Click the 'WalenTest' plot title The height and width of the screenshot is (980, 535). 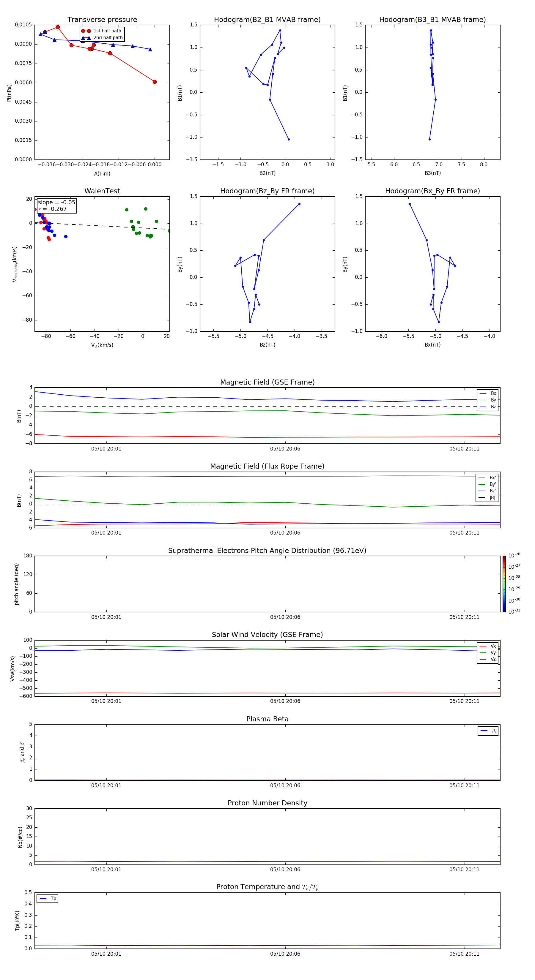[x=102, y=191]
